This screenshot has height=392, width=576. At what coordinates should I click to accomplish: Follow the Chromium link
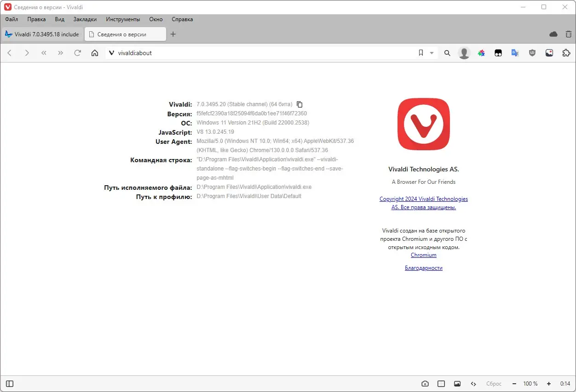click(x=423, y=255)
